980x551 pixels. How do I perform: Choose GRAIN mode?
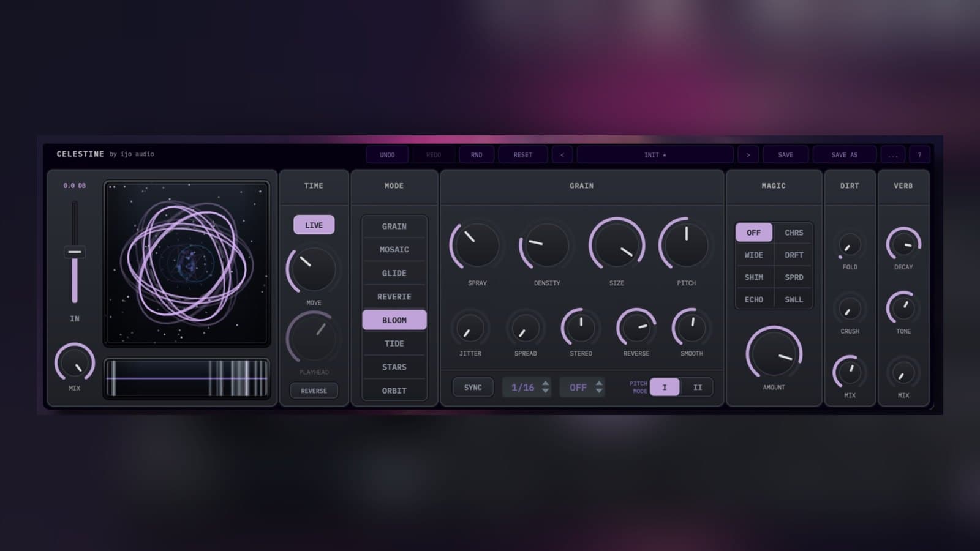pyautogui.click(x=394, y=227)
